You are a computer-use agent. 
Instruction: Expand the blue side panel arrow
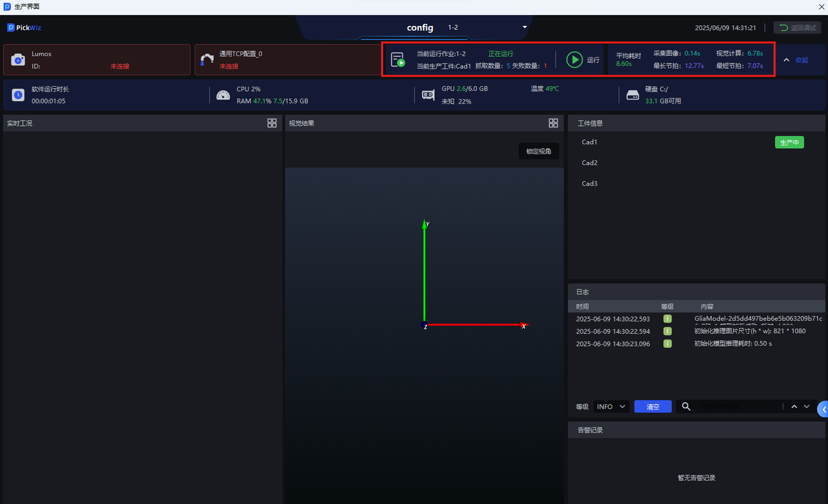823,409
